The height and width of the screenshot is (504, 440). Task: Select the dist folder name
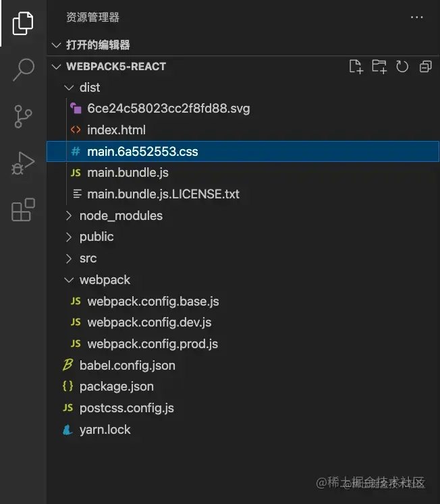click(x=90, y=88)
